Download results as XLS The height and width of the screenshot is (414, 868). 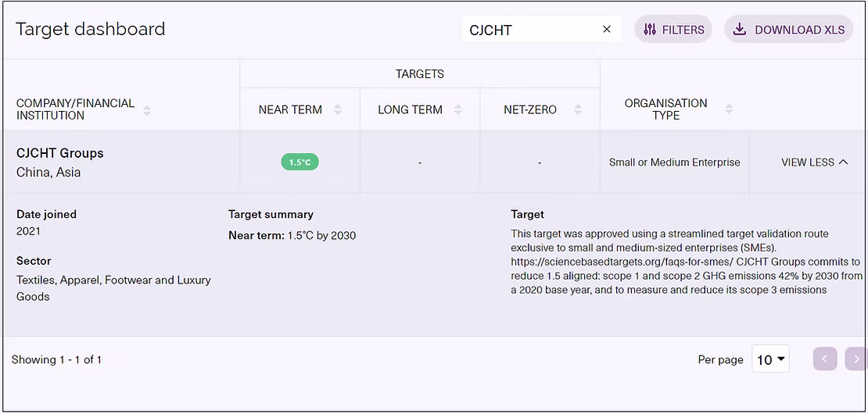[788, 30]
